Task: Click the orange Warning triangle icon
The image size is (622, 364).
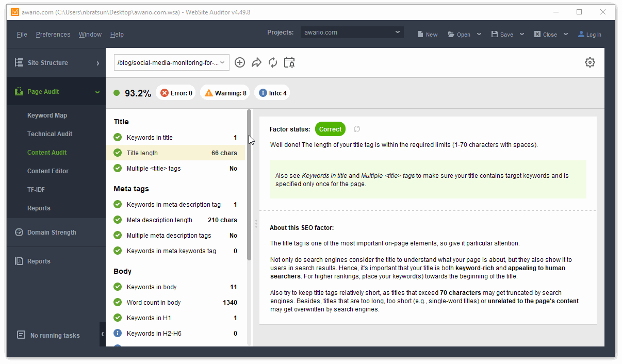Action: [209, 93]
